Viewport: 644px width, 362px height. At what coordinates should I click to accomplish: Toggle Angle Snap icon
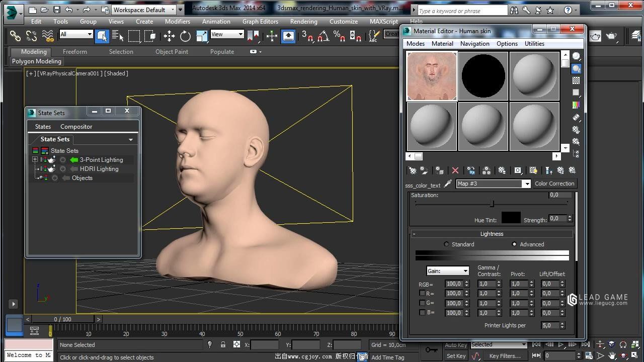(x=324, y=36)
